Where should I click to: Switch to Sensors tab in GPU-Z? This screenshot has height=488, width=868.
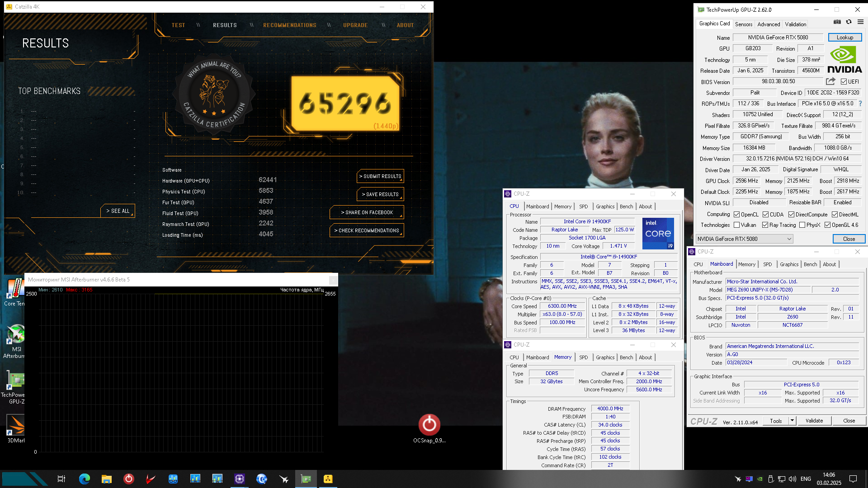coord(743,24)
